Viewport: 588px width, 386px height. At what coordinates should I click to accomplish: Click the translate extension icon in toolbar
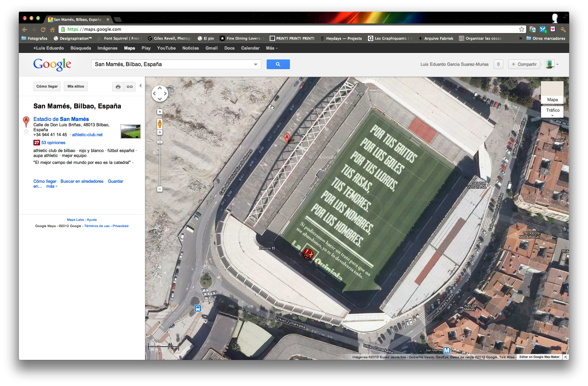pos(532,29)
